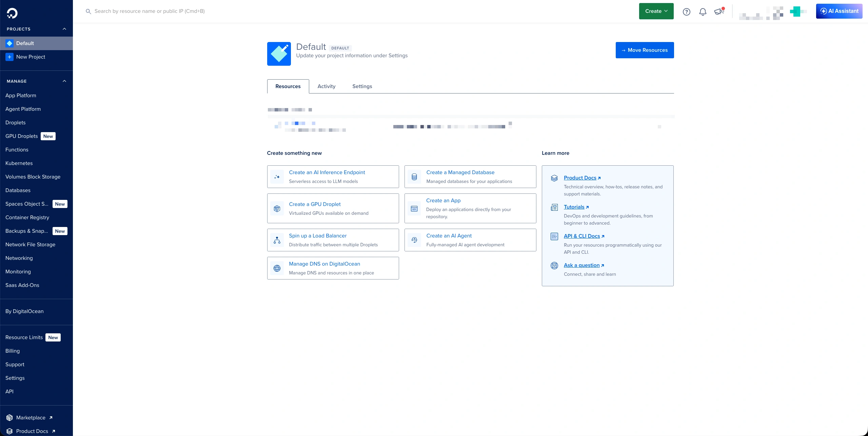Open Kubernetes in the sidebar
The width and height of the screenshot is (868, 436).
tap(19, 163)
